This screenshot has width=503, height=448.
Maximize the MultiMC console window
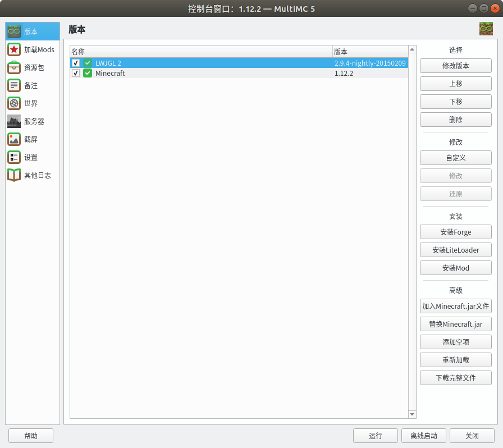pos(484,8)
